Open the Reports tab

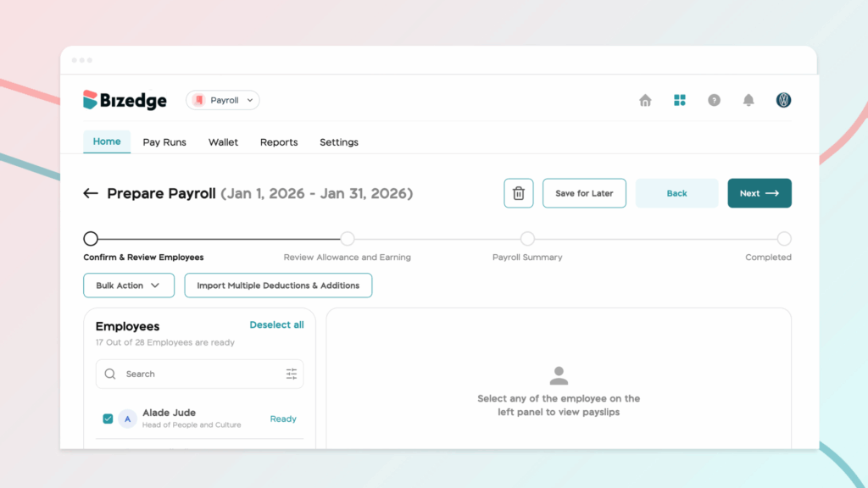(x=279, y=142)
